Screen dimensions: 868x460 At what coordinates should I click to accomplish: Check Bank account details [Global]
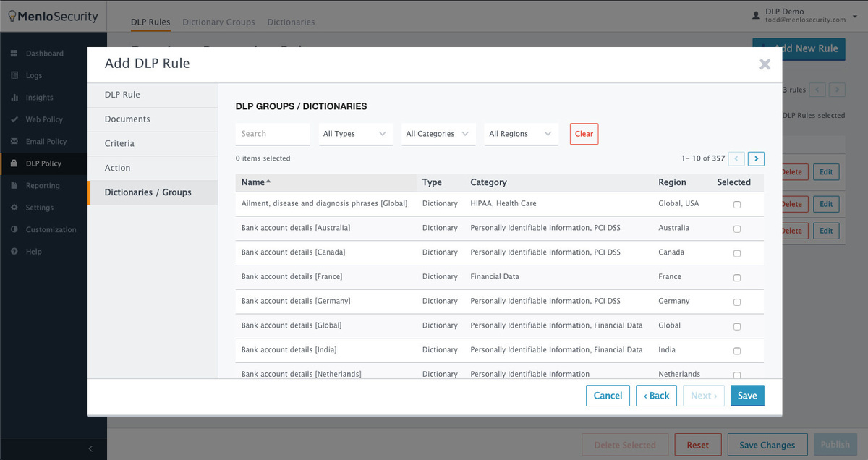(737, 327)
